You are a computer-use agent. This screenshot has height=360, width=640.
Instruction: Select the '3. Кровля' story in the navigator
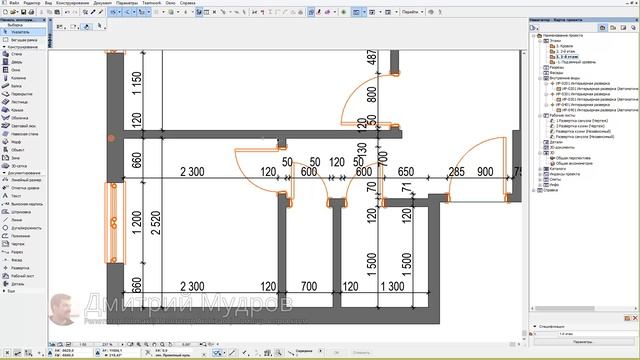565,46
